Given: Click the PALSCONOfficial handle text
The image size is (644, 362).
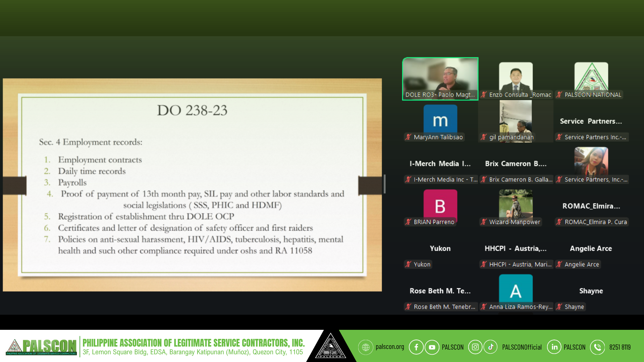Looking at the screenshot, I should 522,347.
